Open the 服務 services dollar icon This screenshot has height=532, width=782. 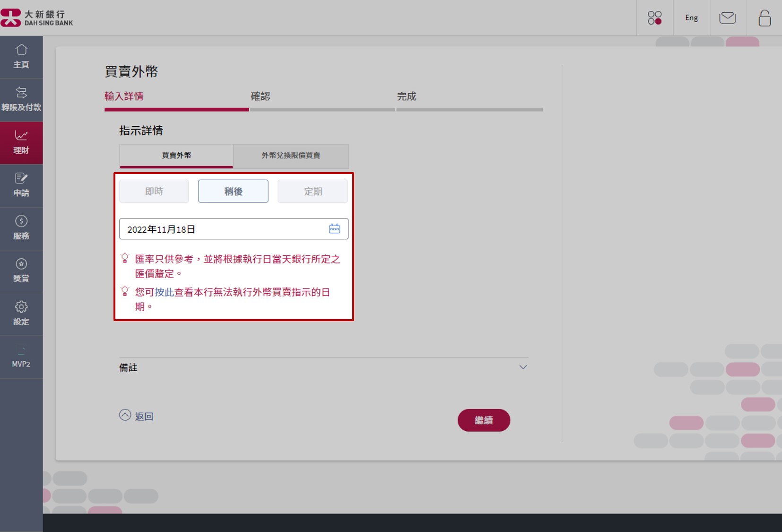pyautogui.click(x=21, y=222)
